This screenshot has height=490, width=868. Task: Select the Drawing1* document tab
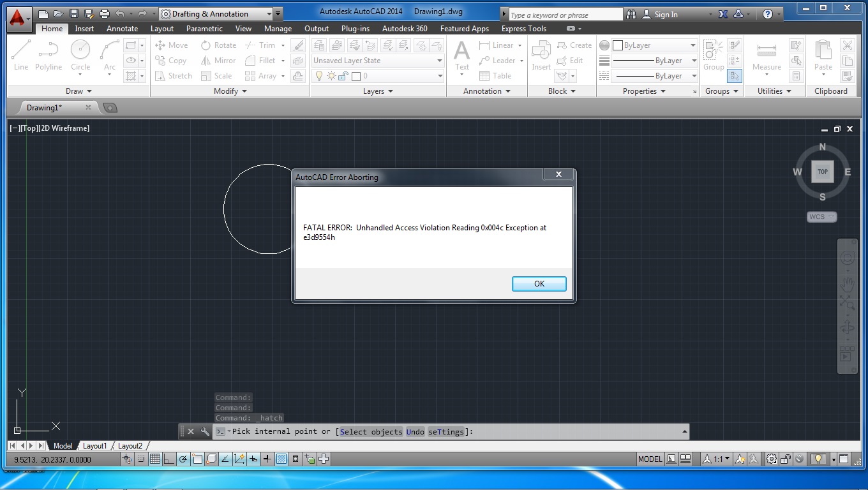coord(59,108)
